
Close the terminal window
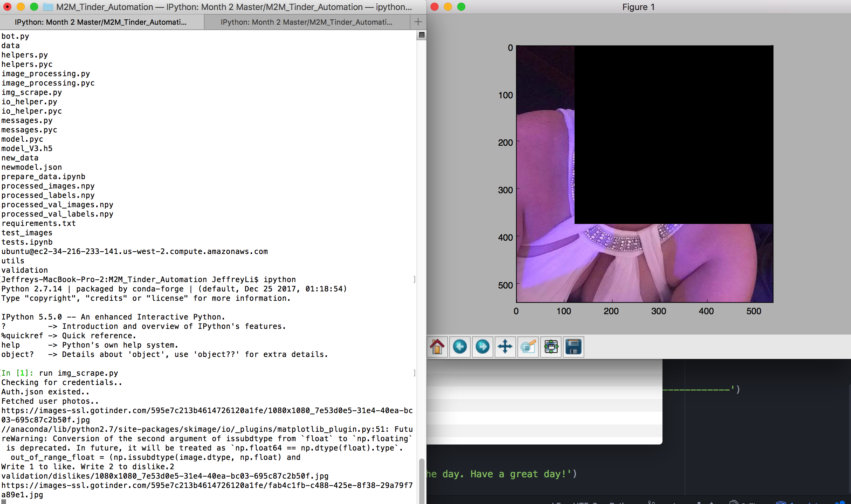click(x=7, y=7)
